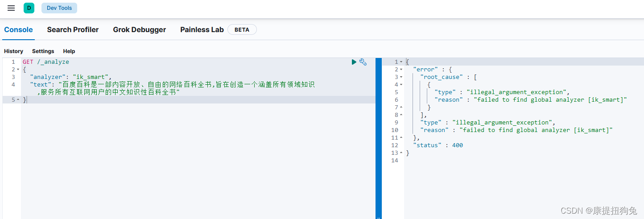This screenshot has height=219, width=644.
Task: Open the console Settings
Action: click(43, 51)
